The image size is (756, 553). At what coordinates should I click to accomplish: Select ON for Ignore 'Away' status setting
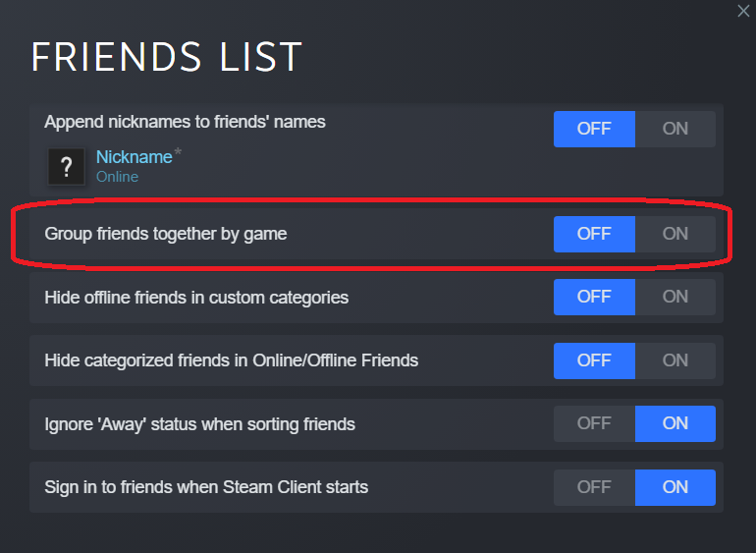pos(675,423)
